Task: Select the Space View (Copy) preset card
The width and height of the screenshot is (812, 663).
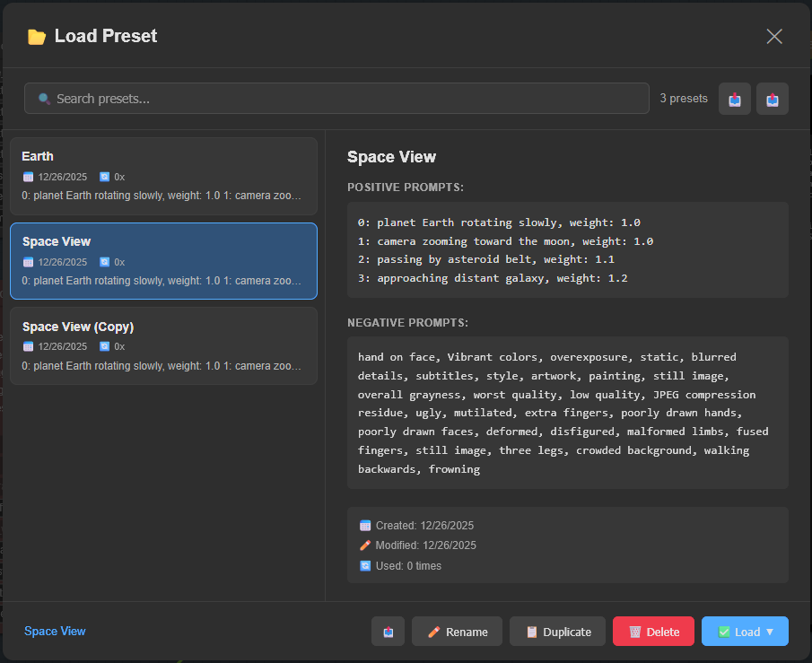Action: pyautogui.click(x=163, y=346)
